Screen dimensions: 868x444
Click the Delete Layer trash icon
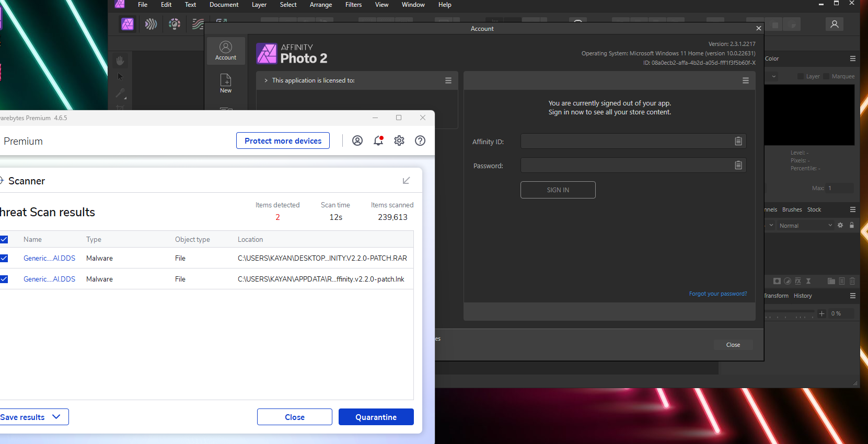pyautogui.click(x=852, y=281)
